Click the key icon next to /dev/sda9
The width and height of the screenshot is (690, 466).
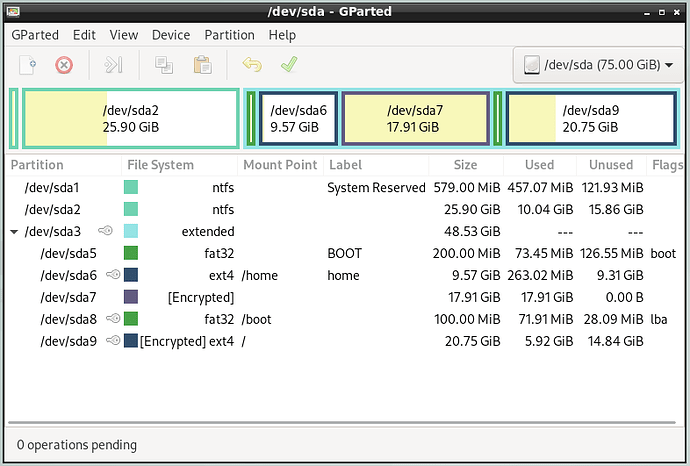tap(113, 340)
